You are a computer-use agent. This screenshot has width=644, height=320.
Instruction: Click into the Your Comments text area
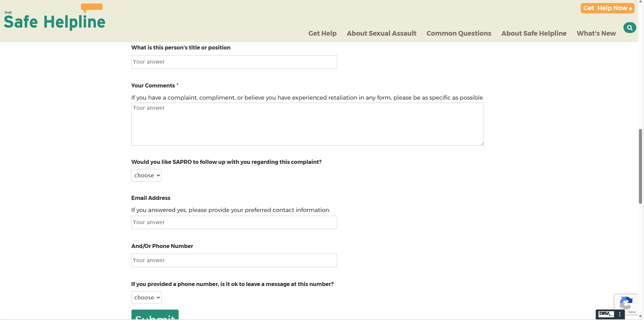307,124
